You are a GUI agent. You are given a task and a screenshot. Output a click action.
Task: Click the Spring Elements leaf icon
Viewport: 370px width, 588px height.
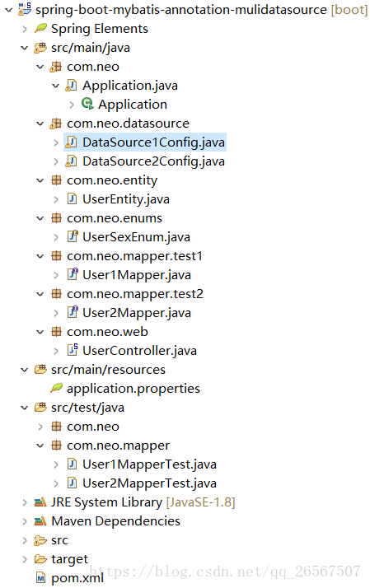40,28
